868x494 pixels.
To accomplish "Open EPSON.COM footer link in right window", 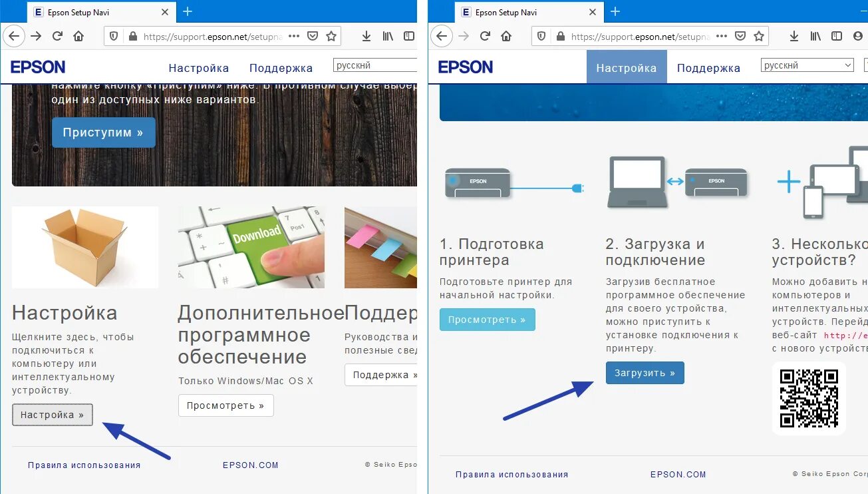I will (678, 475).
